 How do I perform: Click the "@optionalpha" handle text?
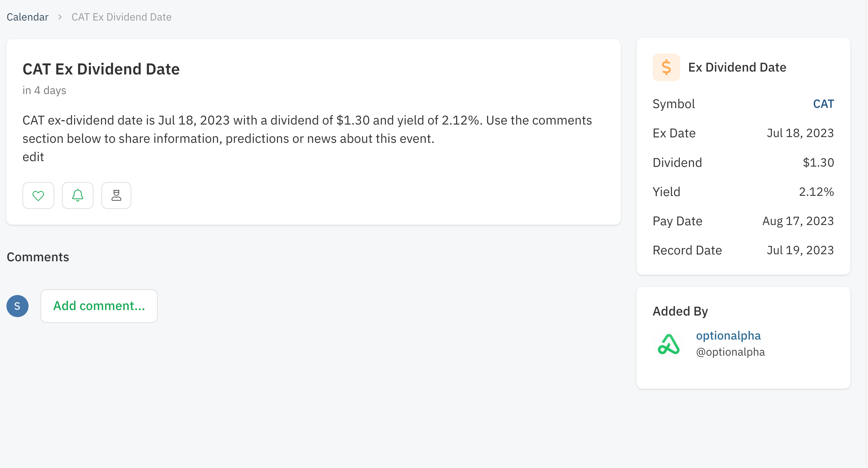point(731,351)
